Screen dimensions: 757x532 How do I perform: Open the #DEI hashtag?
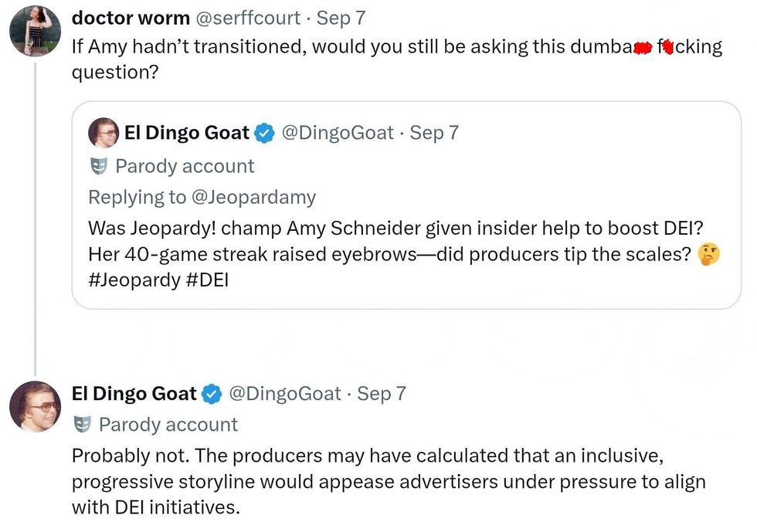(x=207, y=279)
